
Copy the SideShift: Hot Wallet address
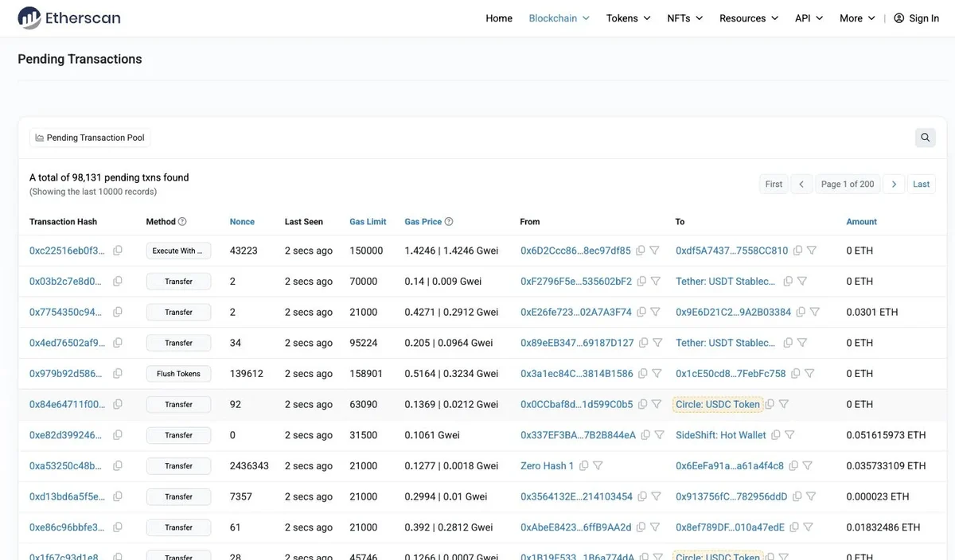(x=776, y=435)
